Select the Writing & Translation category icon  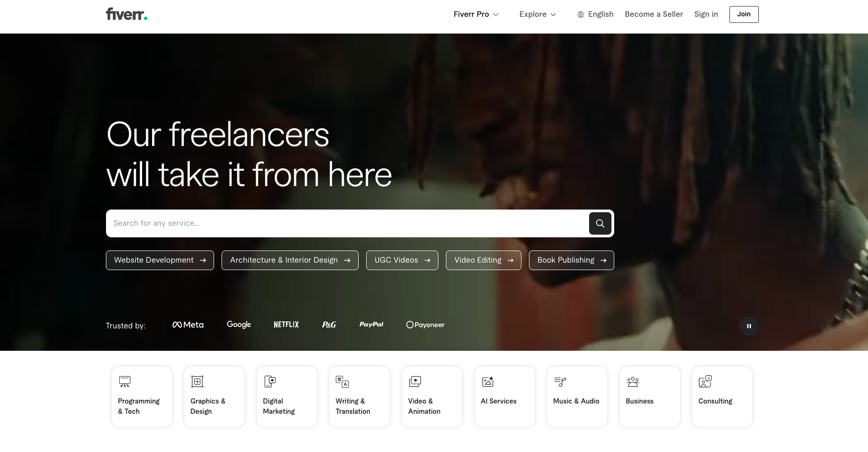(342, 381)
